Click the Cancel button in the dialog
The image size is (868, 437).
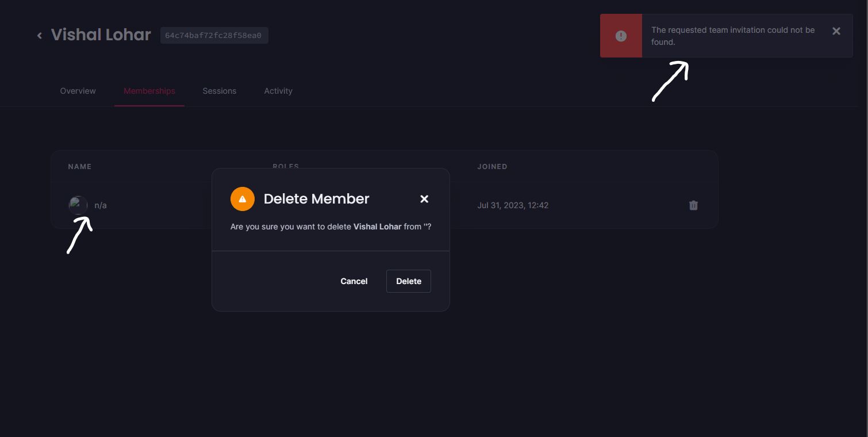[x=354, y=281]
